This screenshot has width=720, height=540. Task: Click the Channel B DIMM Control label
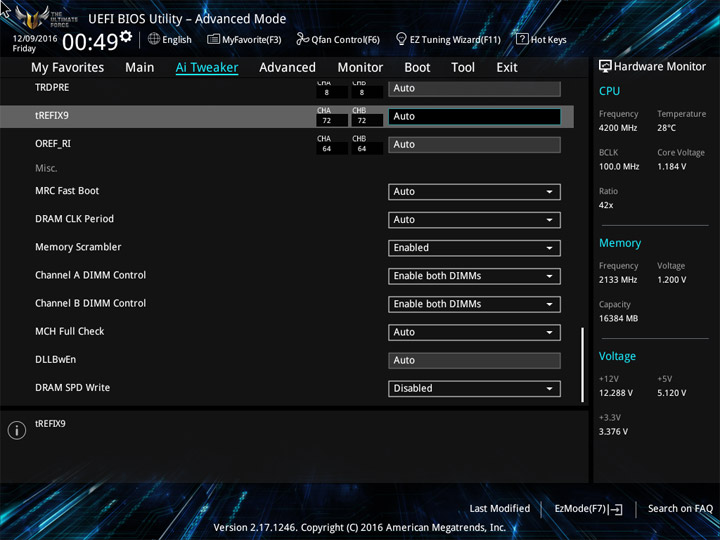coord(90,303)
